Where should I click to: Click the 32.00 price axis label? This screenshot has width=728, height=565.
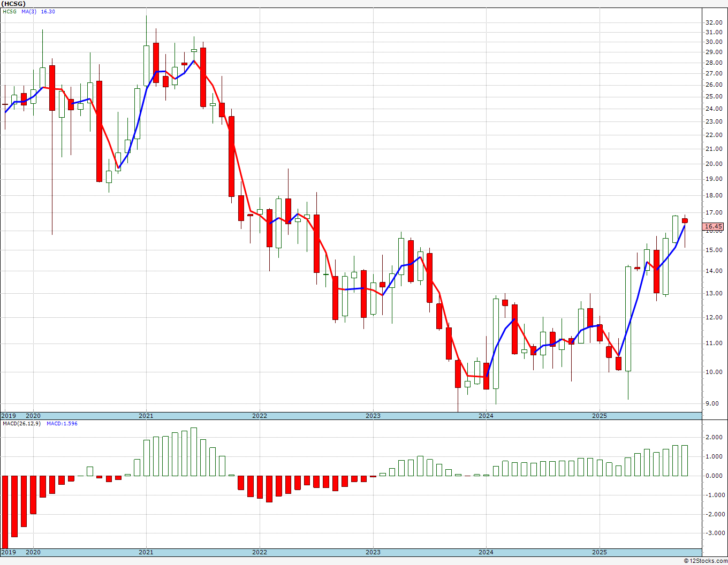(713, 22)
